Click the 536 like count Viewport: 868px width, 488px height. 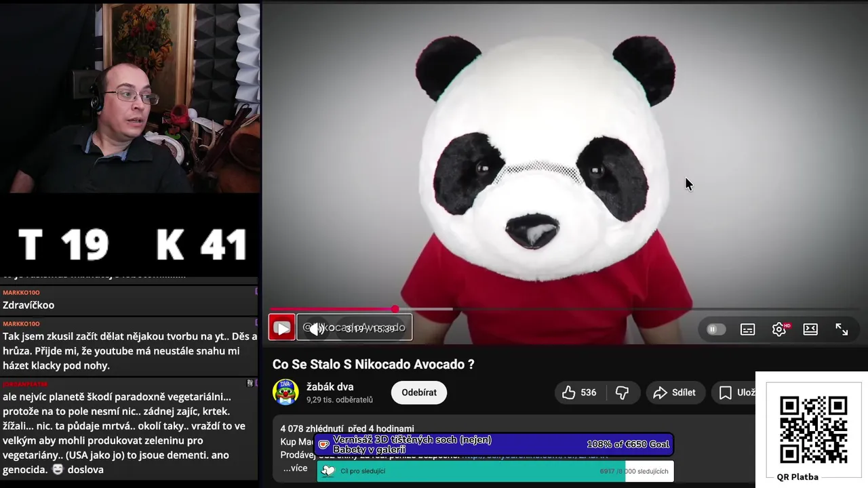pos(589,392)
